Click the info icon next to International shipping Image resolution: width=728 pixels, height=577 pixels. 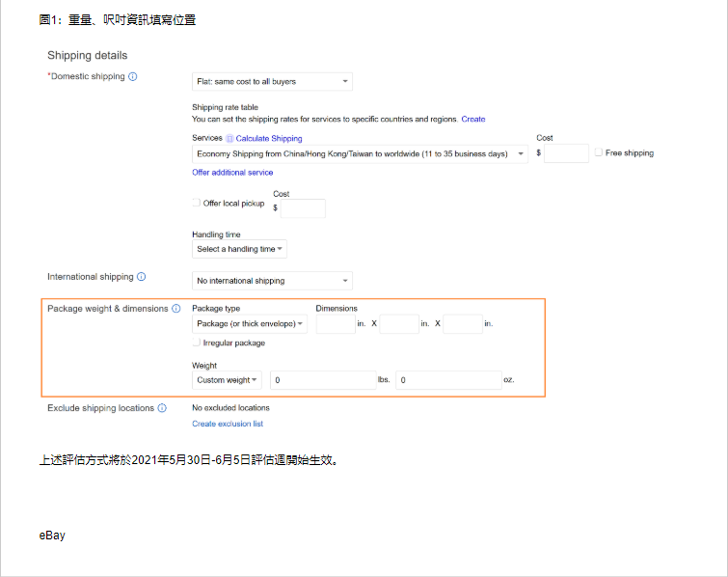coord(142,277)
